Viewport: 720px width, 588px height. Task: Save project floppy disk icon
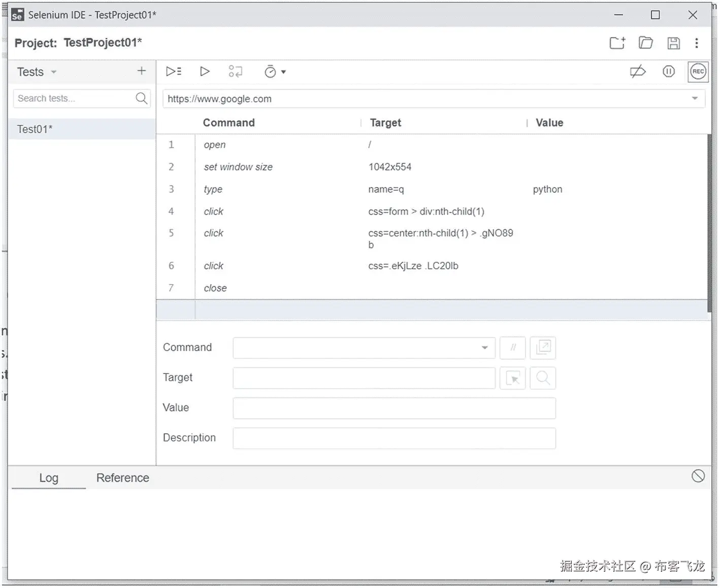coord(673,43)
